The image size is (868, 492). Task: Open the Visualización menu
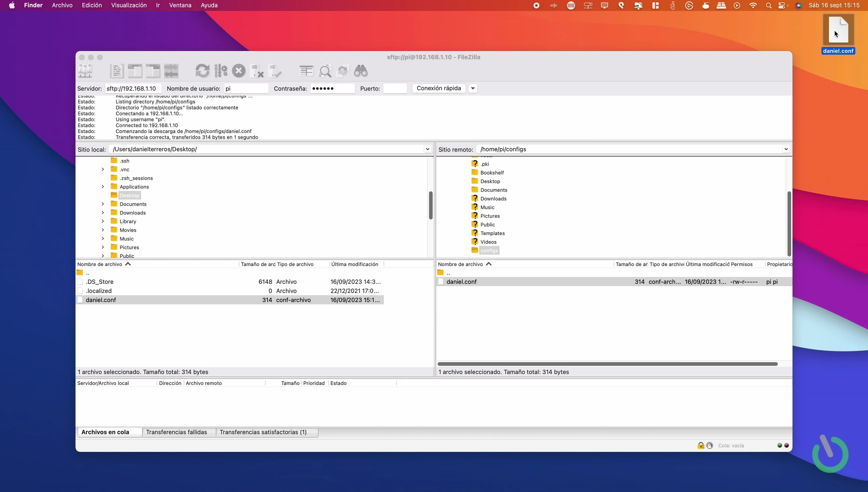(129, 6)
